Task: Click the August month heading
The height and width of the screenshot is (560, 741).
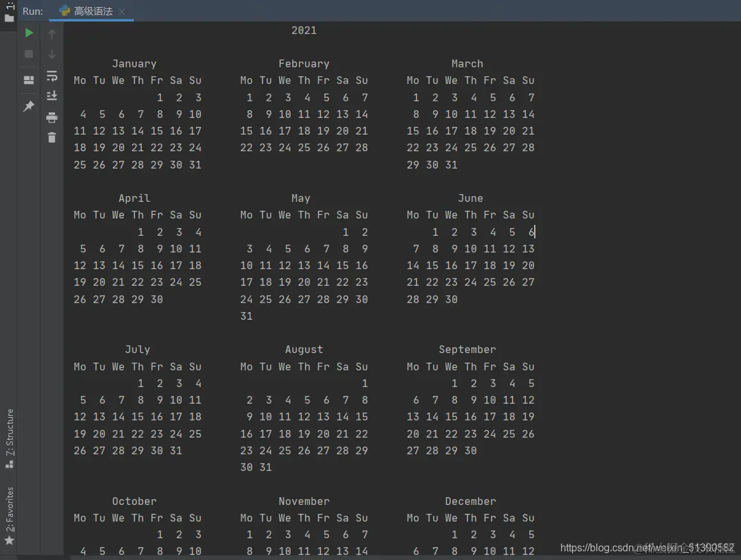Action: [x=304, y=350]
